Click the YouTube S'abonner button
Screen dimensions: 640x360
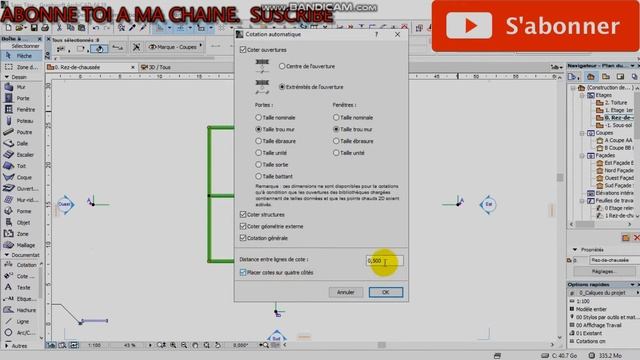pos(535,26)
